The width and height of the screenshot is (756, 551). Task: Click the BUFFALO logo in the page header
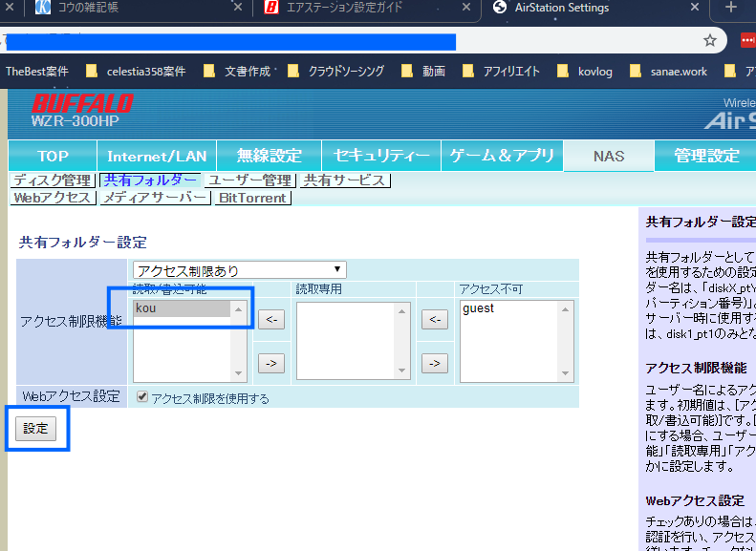click(x=82, y=103)
